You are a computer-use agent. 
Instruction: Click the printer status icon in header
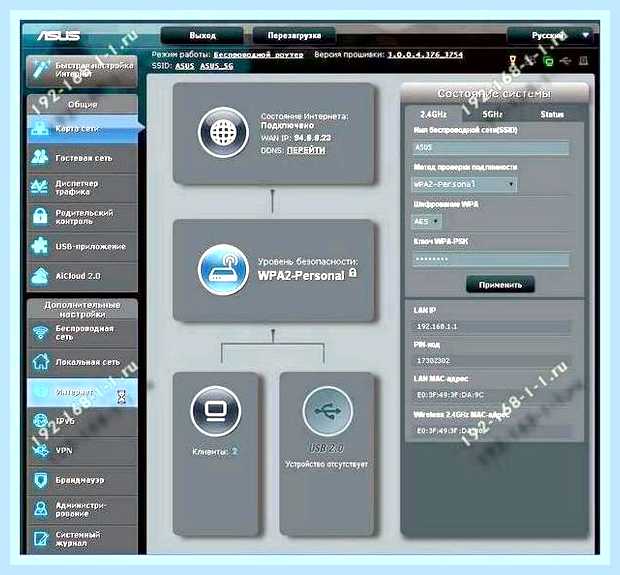(583, 61)
